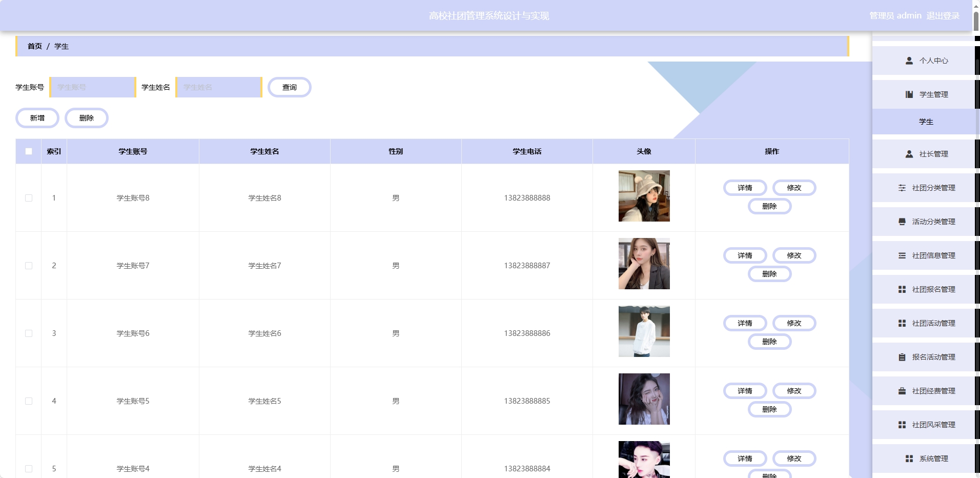The image size is (980, 478).
Task: Click the 查询 search button
Action: tap(290, 87)
